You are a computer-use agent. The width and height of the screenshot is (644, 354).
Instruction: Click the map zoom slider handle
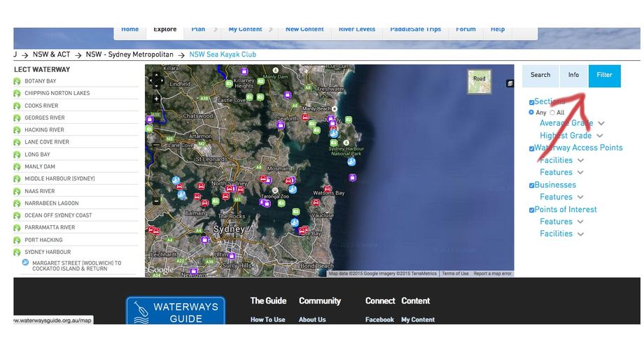(157, 145)
